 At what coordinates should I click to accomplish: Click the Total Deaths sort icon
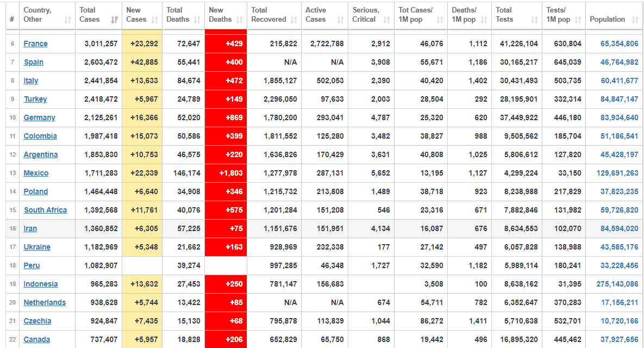(197, 20)
